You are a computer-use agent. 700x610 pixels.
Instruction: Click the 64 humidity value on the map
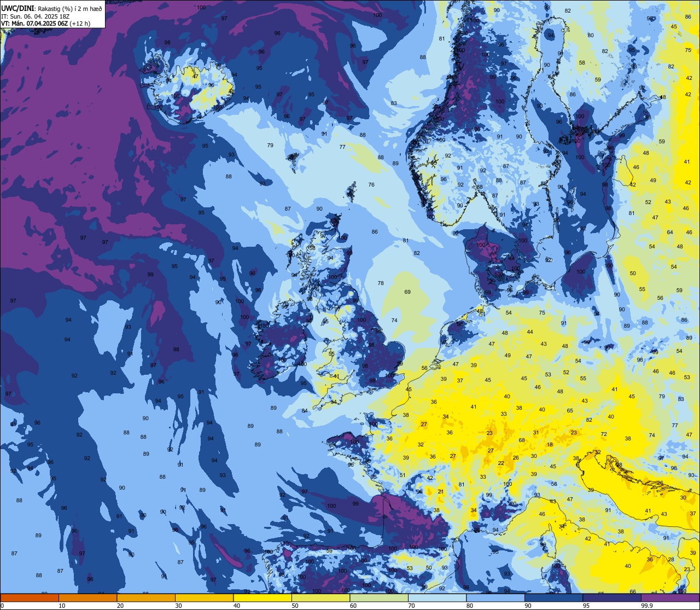pyautogui.click(x=670, y=233)
